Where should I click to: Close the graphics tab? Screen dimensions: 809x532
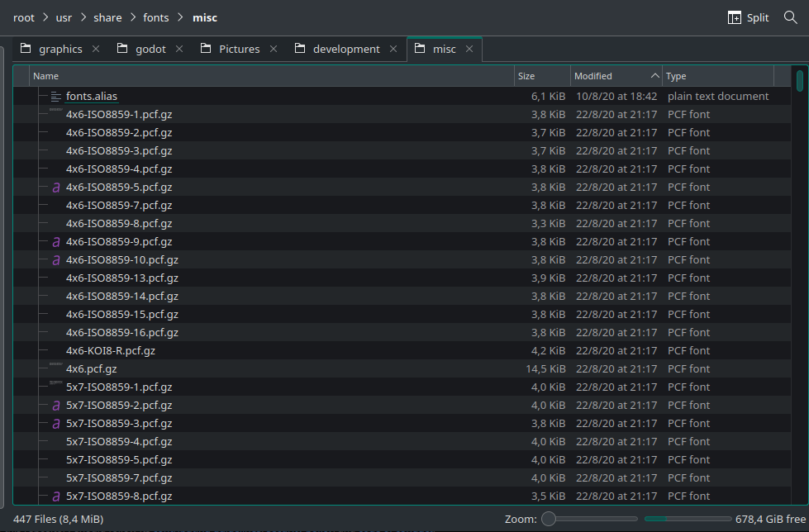click(x=96, y=49)
